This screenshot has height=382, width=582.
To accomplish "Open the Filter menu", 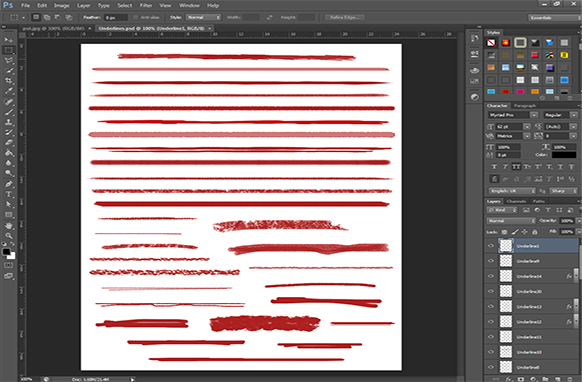I will click(146, 5).
